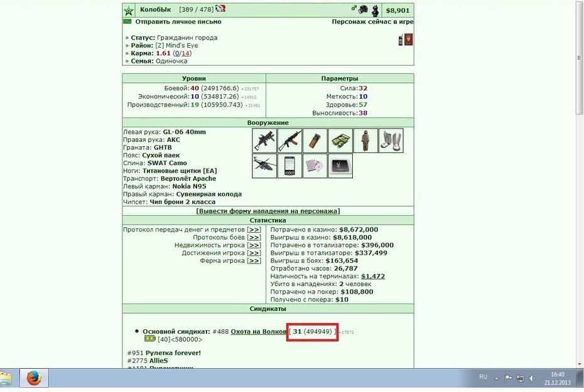Click the Nokia N95 left pocket name
This screenshot has height=392, width=584.
[189, 186]
